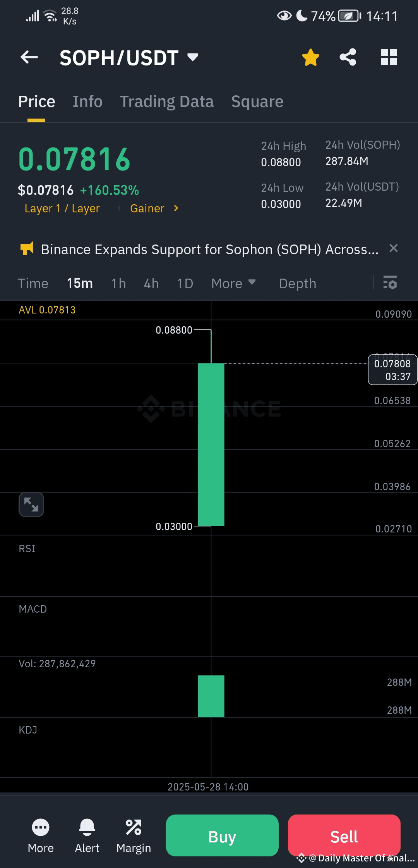Open the More options icon at bottom
Image resolution: width=418 pixels, height=868 pixels.
coord(41,828)
